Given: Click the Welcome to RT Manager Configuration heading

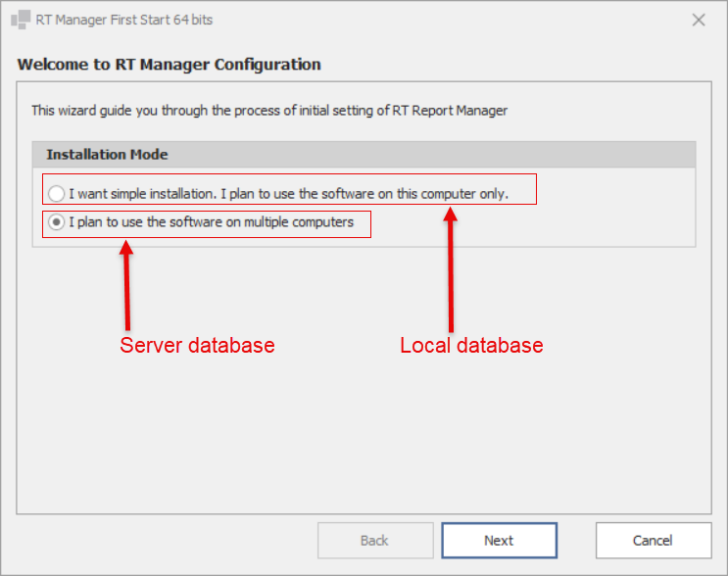Looking at the screenshot, I should pyautogui.click(x=170, y=65).
